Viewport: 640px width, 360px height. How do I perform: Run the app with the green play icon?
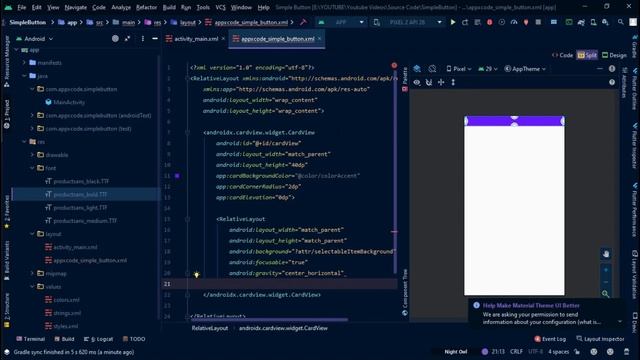click(453, 22)
